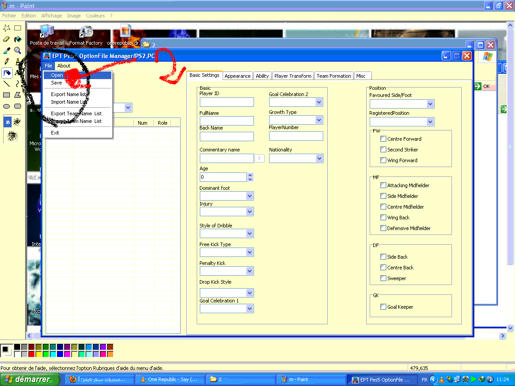Pick the Polygon shape tool
This screenshot has height=386, width=515.
(x=17, y=95)
